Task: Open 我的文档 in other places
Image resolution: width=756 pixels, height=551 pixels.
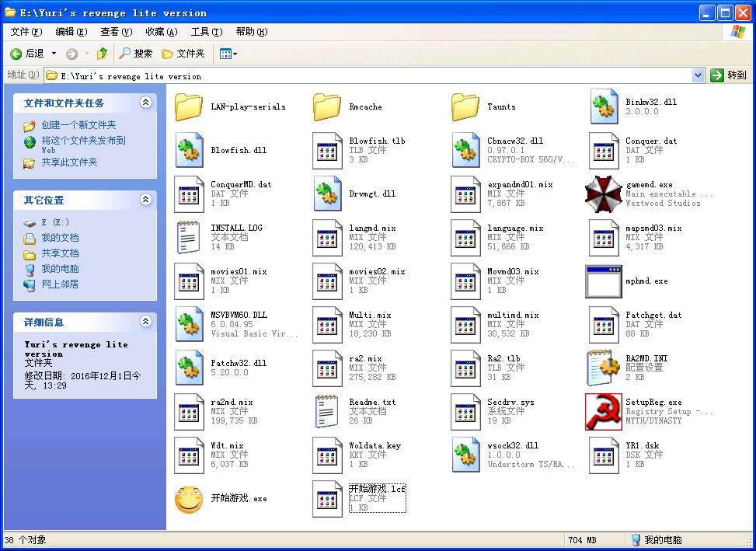Action: tap(60, 238)
